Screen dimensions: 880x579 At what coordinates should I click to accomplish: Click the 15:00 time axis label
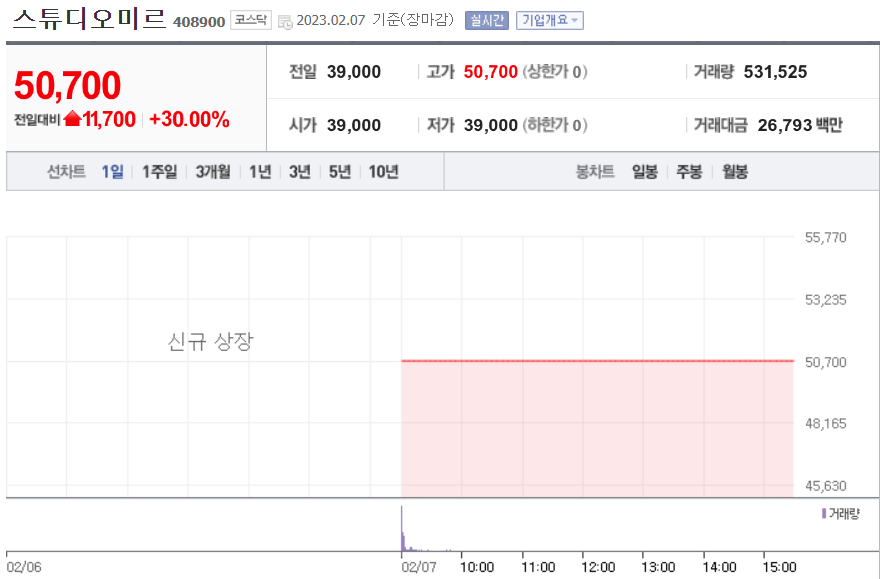click(780, 567)
